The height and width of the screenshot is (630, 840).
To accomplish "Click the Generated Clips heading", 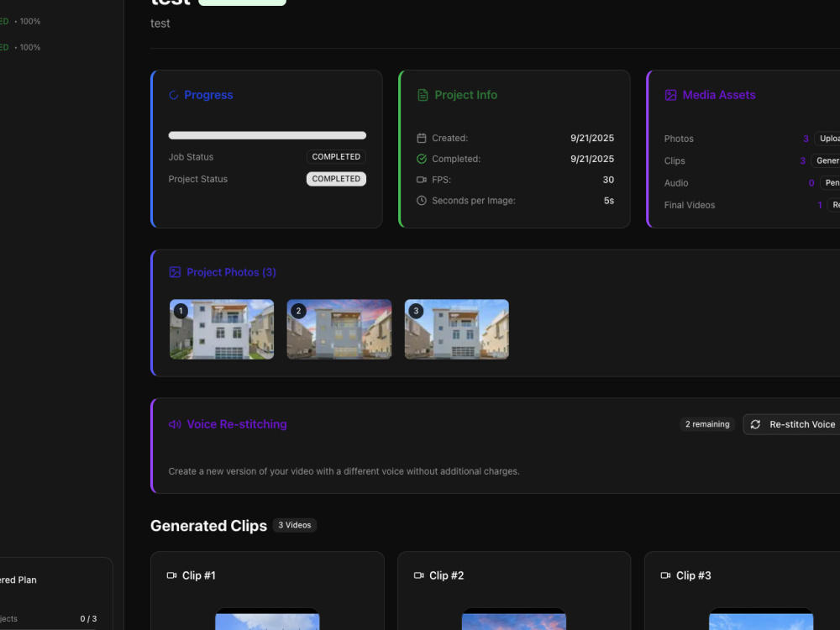I will pyautogui.click(x=208, y=526).
